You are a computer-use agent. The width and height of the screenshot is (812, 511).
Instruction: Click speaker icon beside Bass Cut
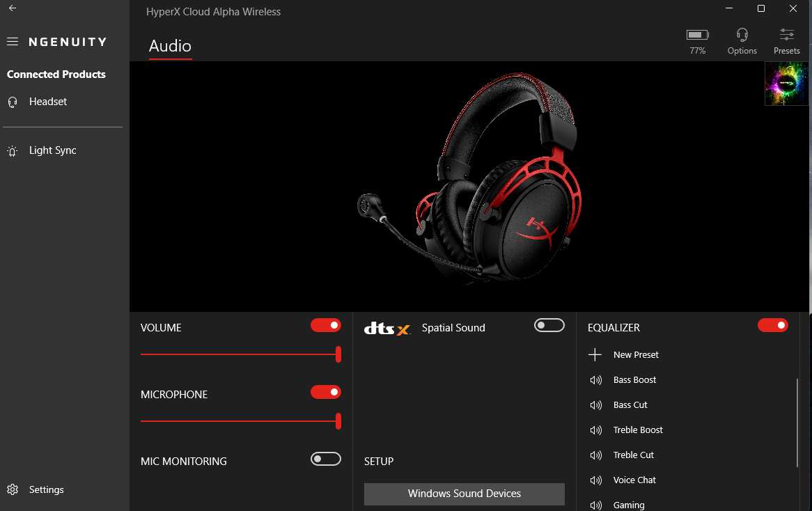tap(595, 405)
